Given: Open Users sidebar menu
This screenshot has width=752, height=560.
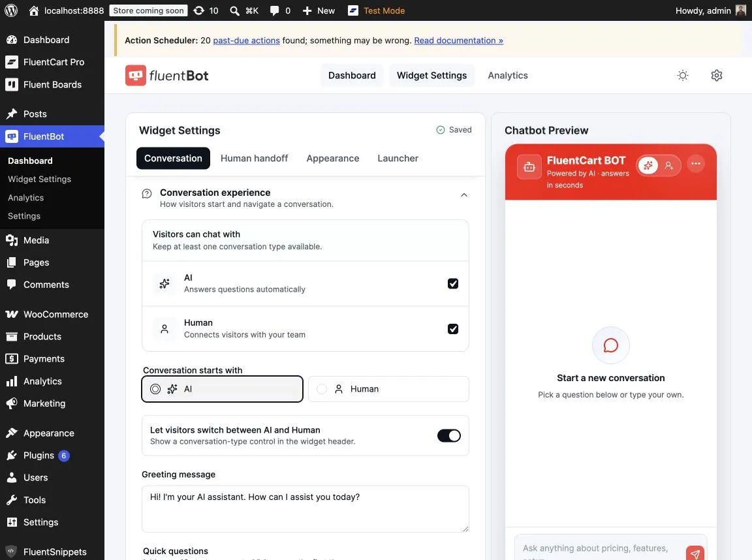Looking at the screenshot, I should coord(35,478).
